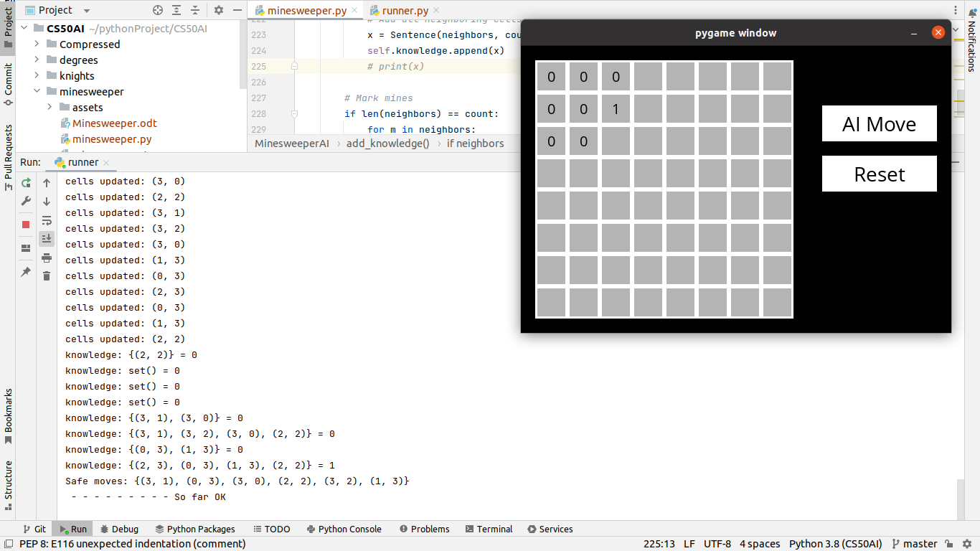
Task: Open Python Packages tool window
Action: coord(194,529)
